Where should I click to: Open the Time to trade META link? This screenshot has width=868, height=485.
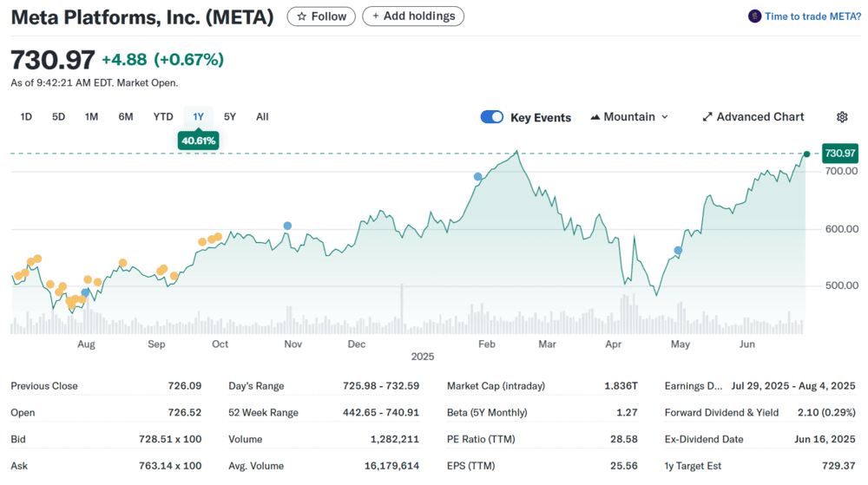coord(805,16)
